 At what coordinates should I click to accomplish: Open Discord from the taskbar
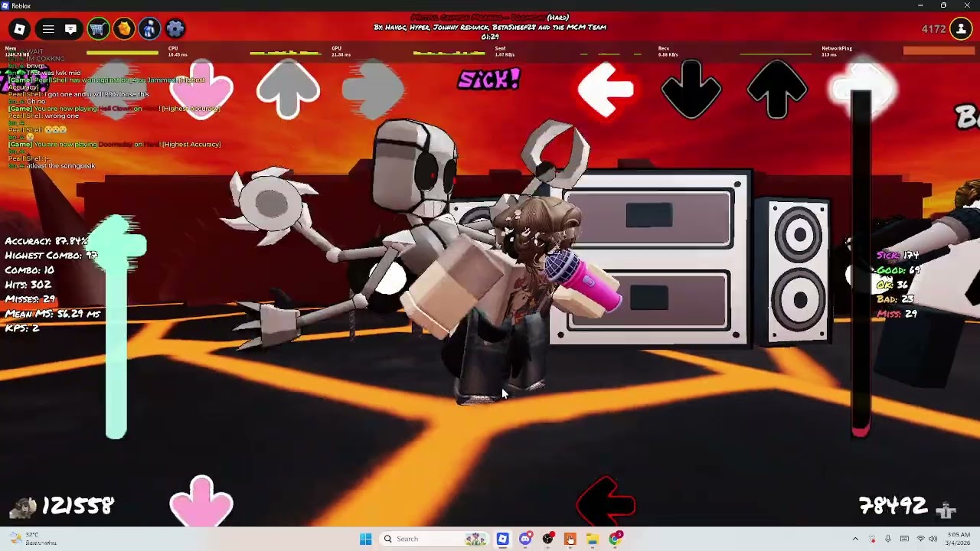click(525, 539)
